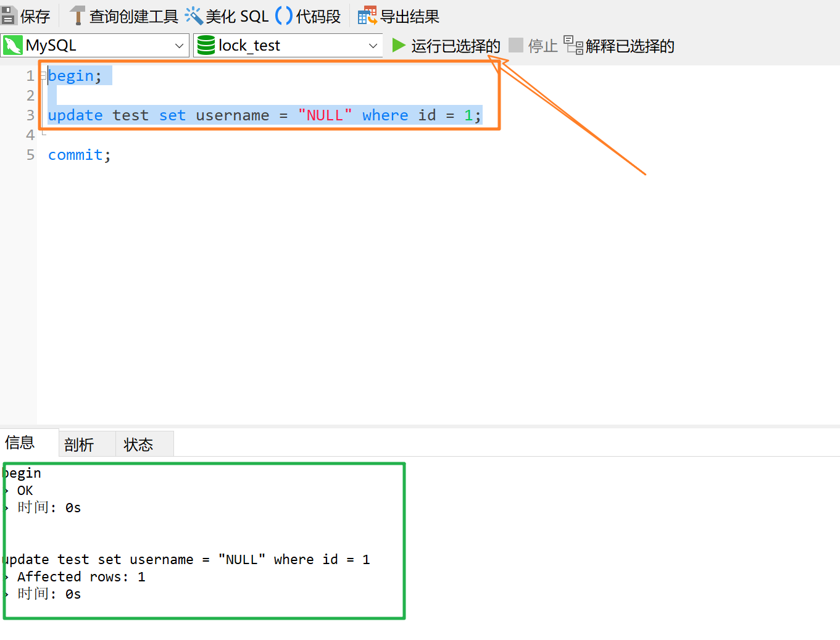Click the 保存 button label
This screenshot has height=640, width=840.
pos(35,17)
